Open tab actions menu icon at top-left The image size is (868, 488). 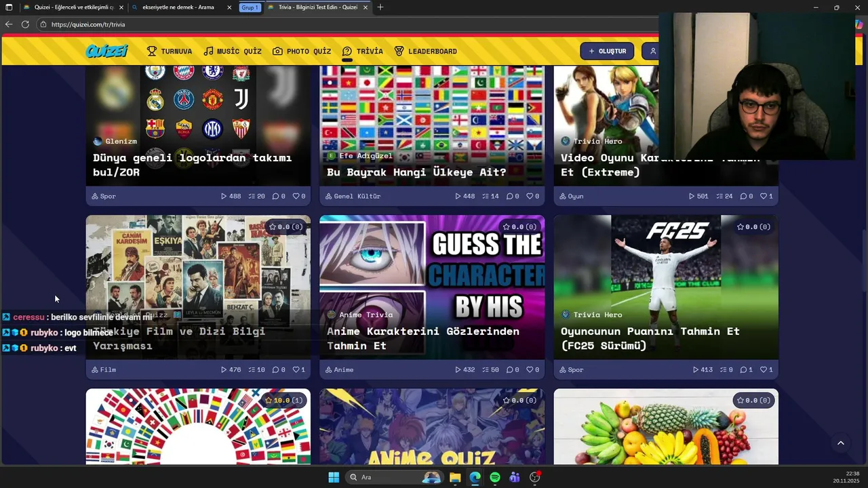[x=9, y=7]
